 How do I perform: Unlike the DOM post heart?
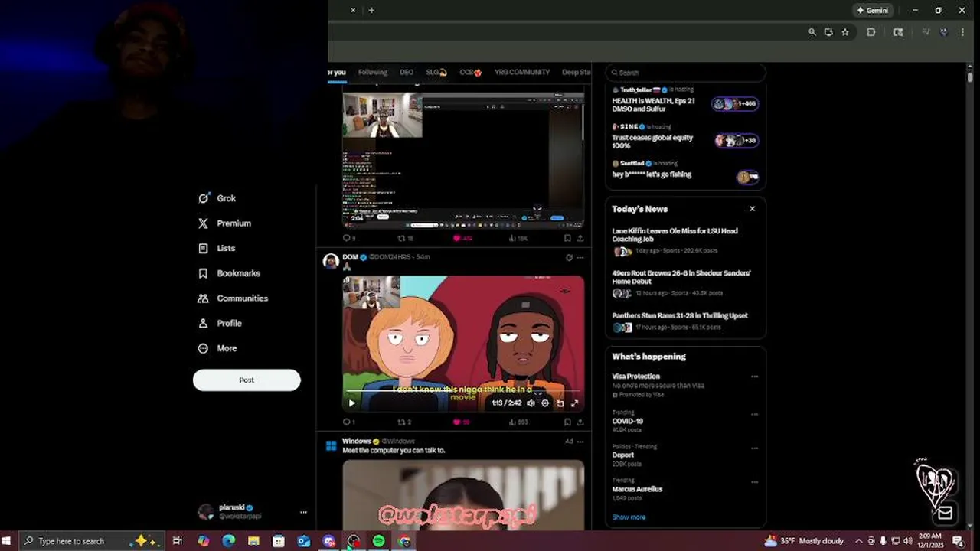tap(461, 422)
